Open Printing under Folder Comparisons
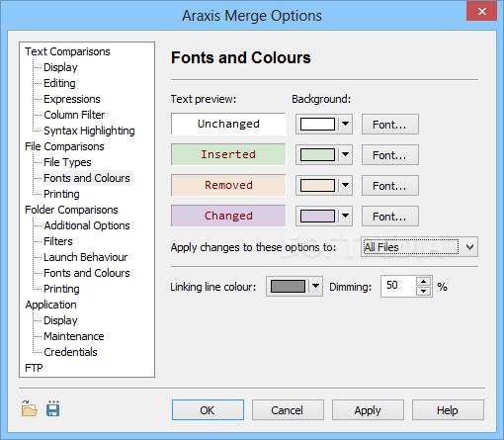 [x=61, y=289]
